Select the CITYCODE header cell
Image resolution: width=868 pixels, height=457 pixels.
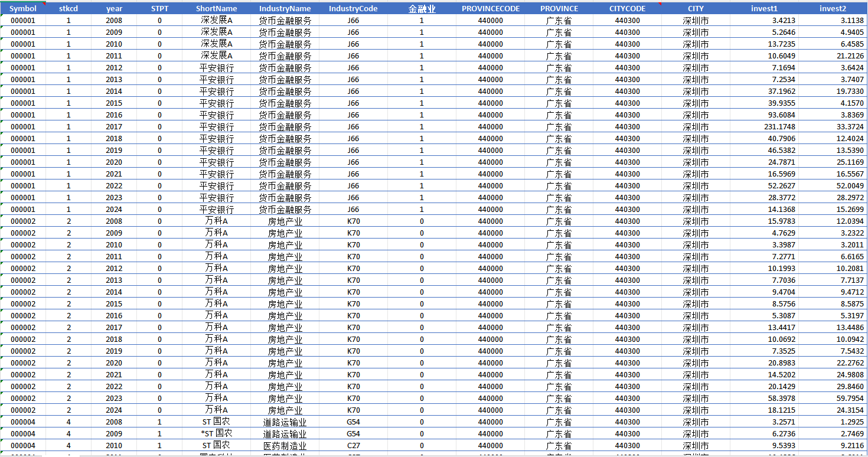click(x=627, y=9)
